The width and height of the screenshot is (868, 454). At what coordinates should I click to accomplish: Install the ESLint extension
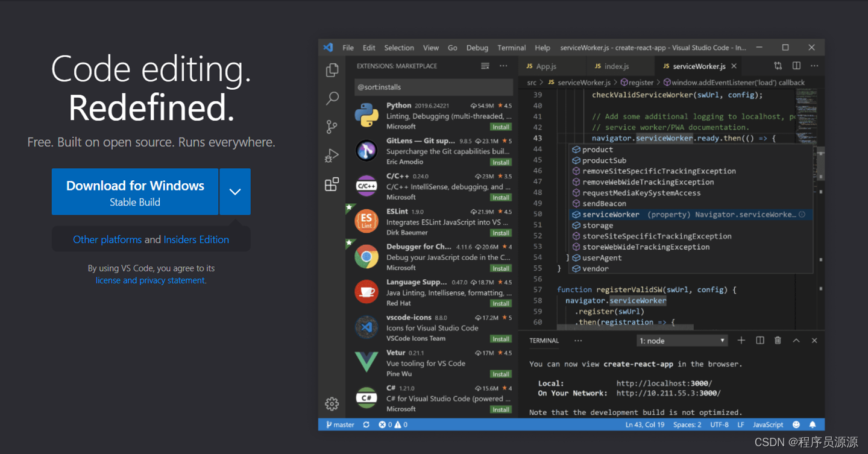click(x=501, y=233)
